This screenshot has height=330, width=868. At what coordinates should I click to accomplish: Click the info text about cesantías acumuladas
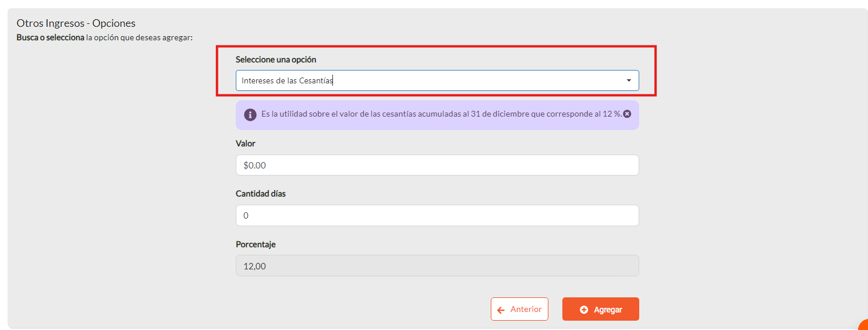coord(441,114)
